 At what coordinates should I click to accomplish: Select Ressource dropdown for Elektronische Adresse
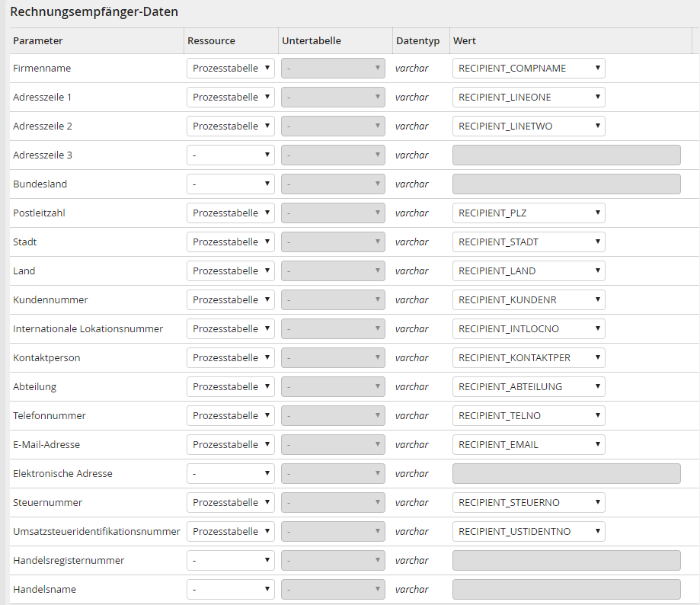coord(230,474)
